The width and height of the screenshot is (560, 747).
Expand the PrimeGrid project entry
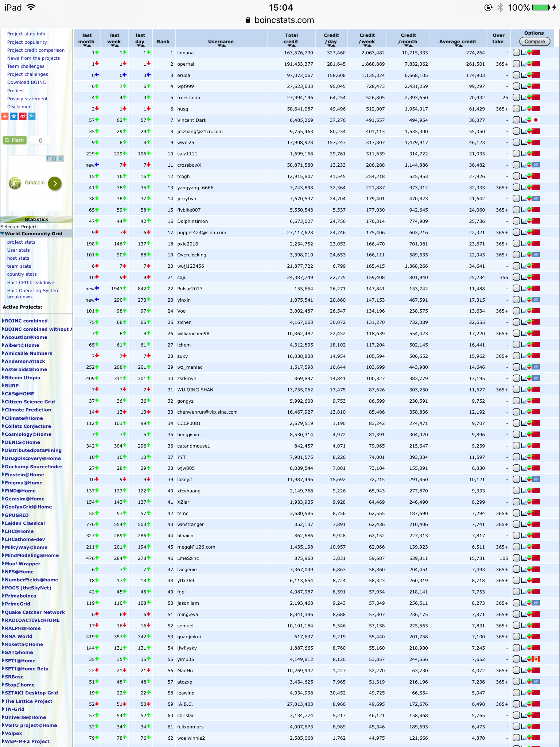point(3,604)
